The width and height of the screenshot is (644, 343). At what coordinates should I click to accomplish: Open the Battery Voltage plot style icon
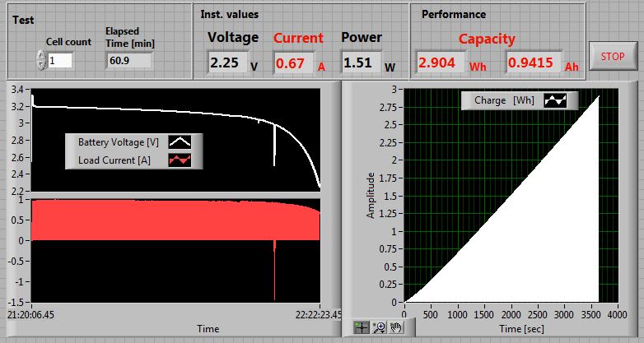(180, 143)
